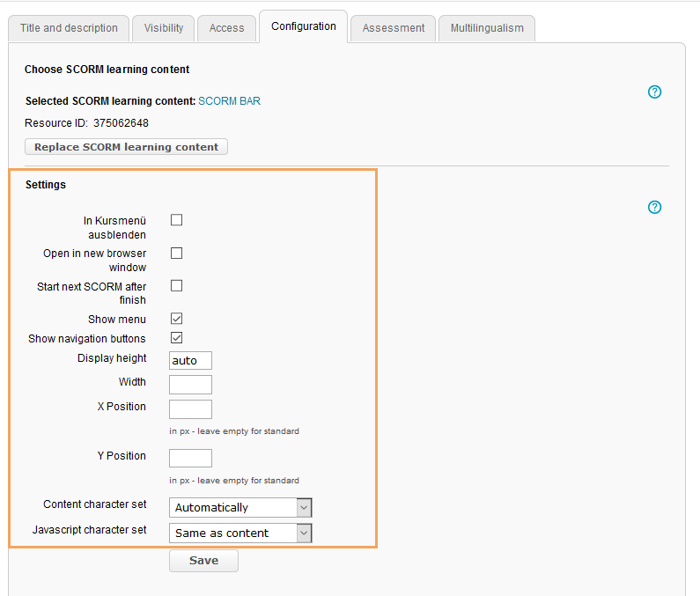Click the Display height input field
Screen dimensions: 700x596
190,360
